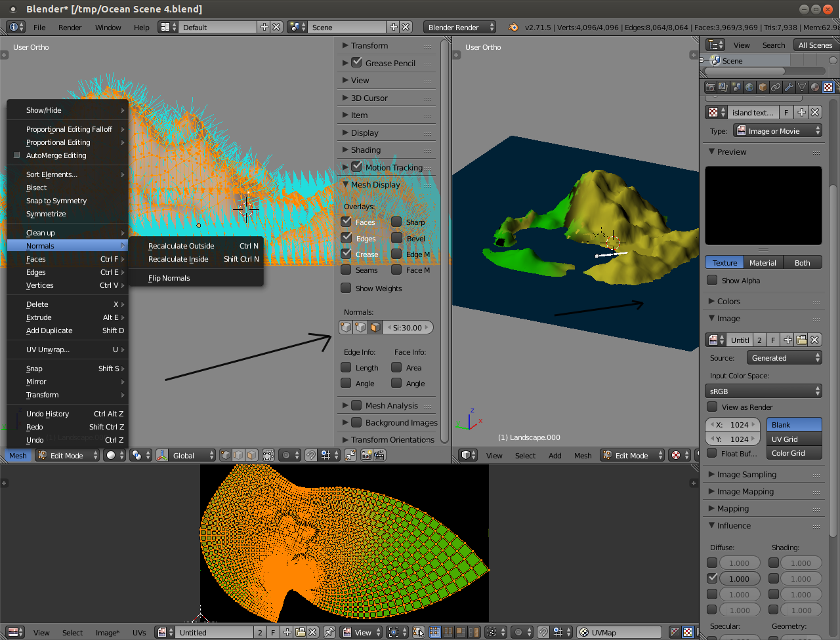Open the image Source dropdown
The image size is (840, 640).
[x=784, y=357]
